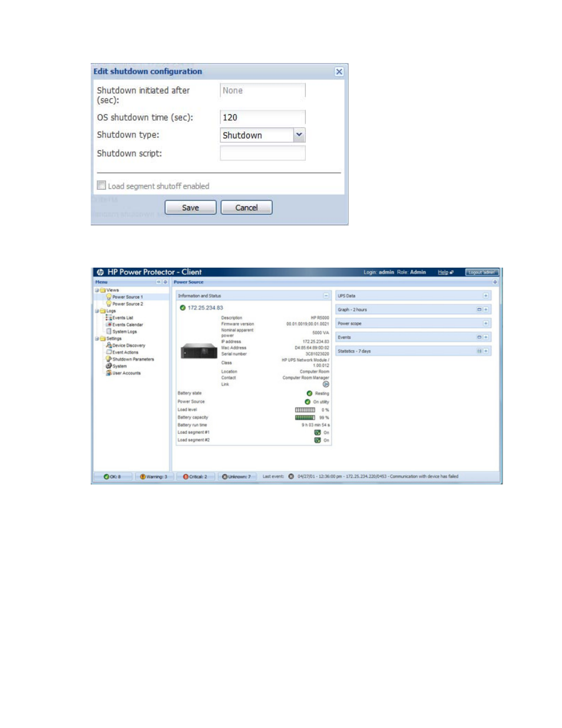Expand the UPS Data panel
This screenshot has height=728, width=562.
pos(486,296)
